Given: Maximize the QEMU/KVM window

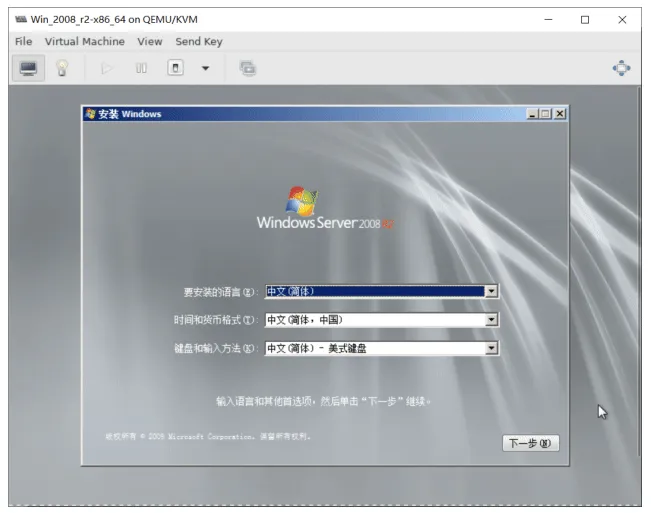Looking at the screenshot, I should pyautogui.click(x=585, y=20).
